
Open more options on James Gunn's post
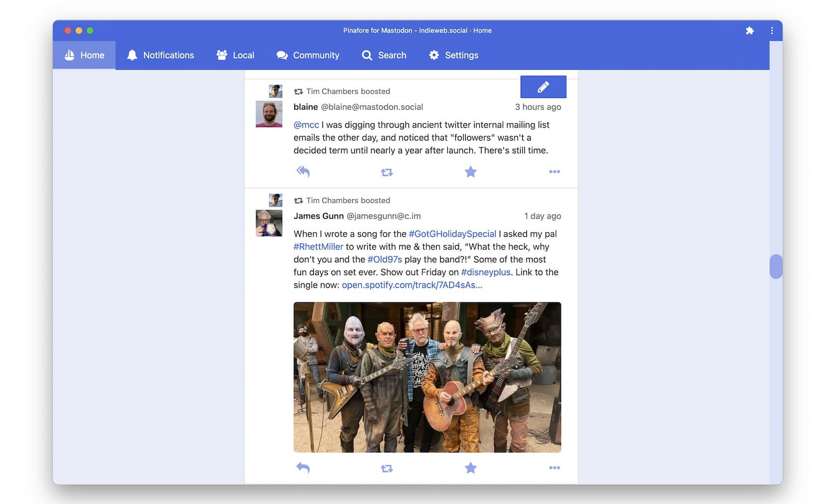pyautogui.click(x=554, y=468)
